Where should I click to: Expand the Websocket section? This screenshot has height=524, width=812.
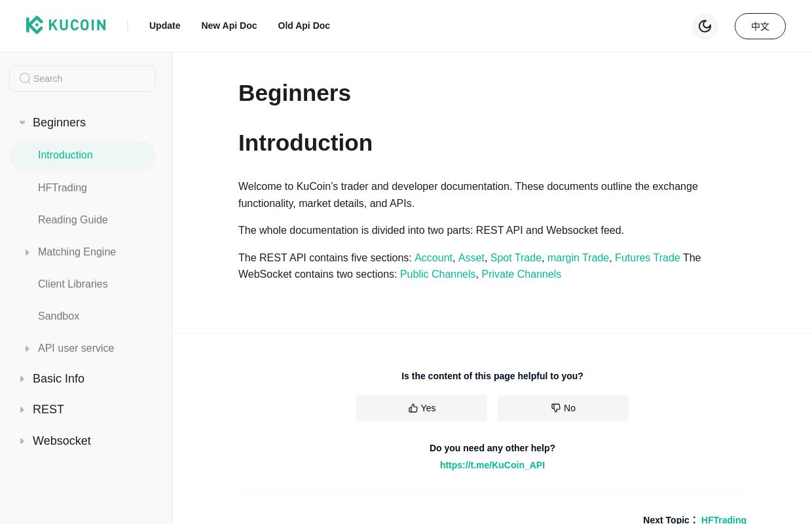tap(62, 441)
